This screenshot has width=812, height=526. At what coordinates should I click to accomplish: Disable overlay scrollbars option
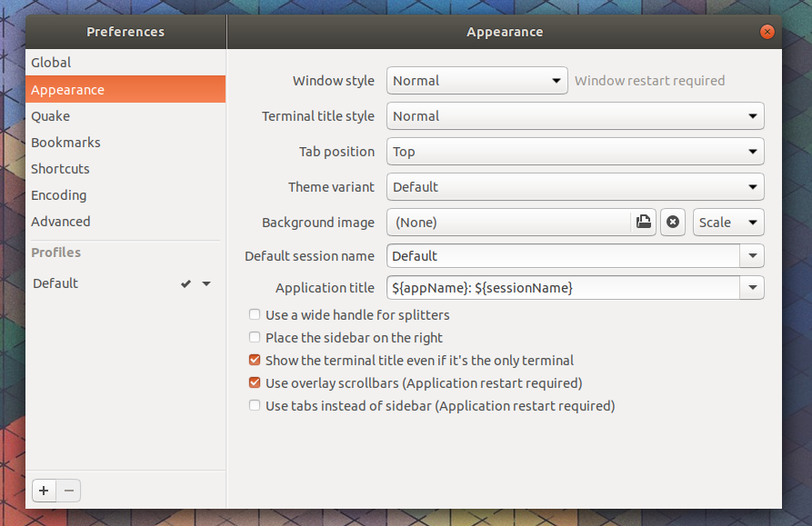click(x=255, y=382)
